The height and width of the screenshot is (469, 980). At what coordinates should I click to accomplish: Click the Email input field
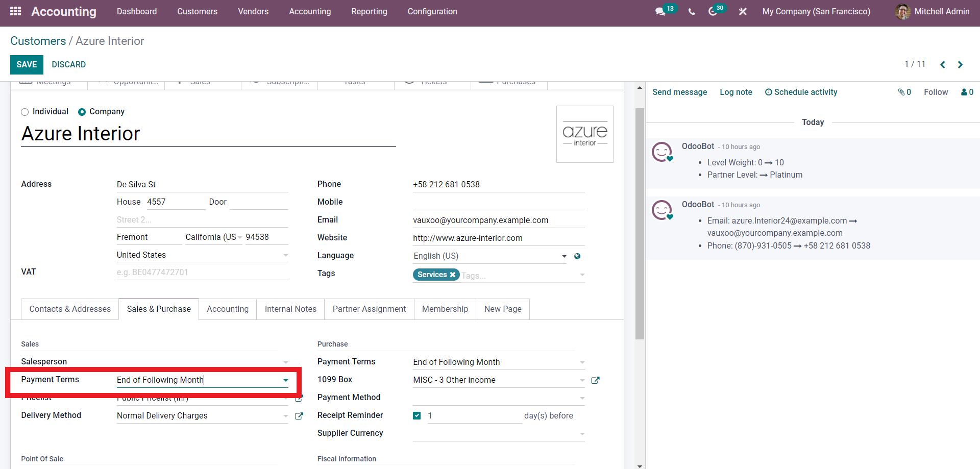[x=499, y=220]
